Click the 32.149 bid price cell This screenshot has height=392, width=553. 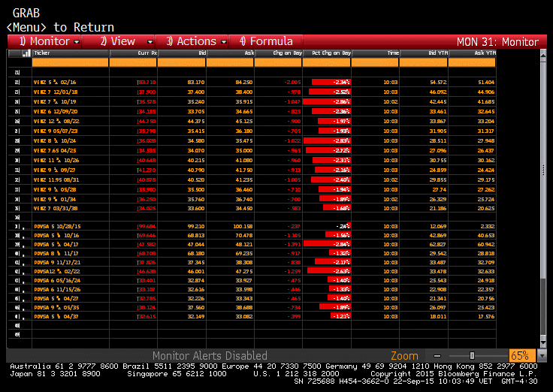pos(196,317)
